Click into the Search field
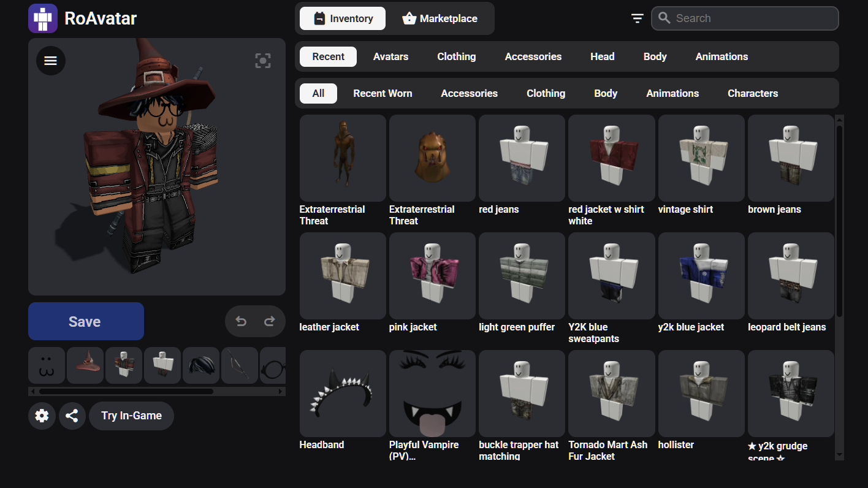This screenshot has height=488, width=868. 745,18
